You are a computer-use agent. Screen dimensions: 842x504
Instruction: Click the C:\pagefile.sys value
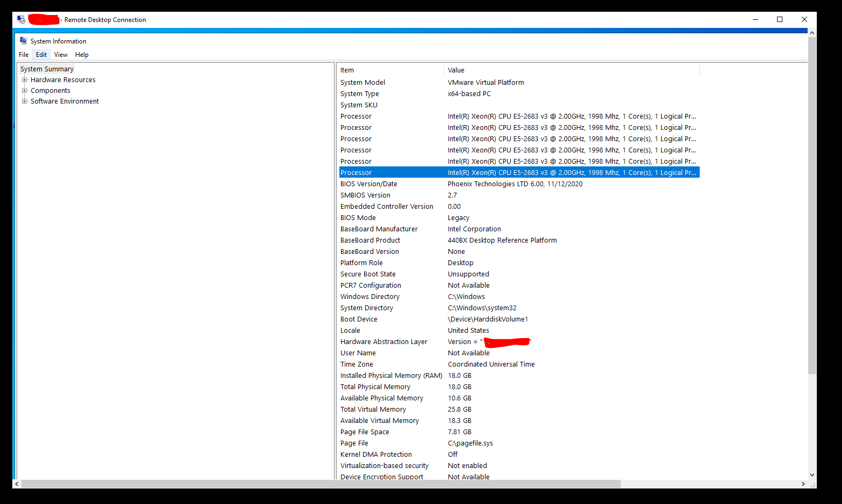click(x=470, y=443)
